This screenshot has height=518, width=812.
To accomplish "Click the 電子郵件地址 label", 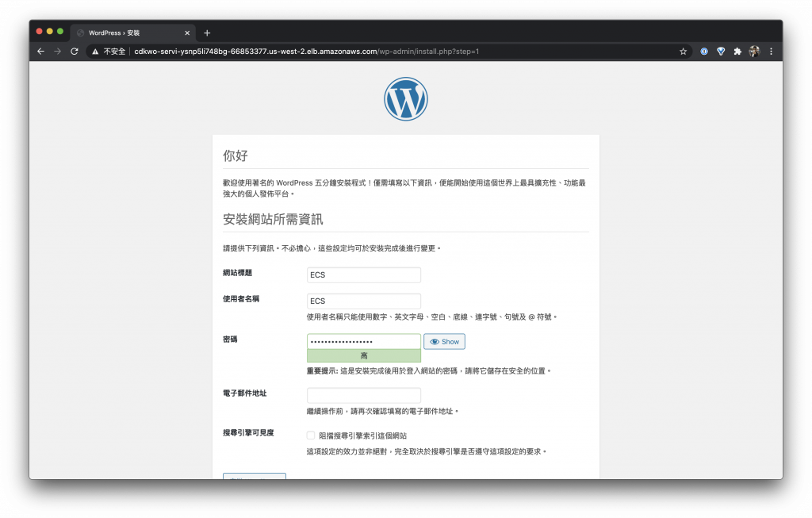I will point(245,393).
